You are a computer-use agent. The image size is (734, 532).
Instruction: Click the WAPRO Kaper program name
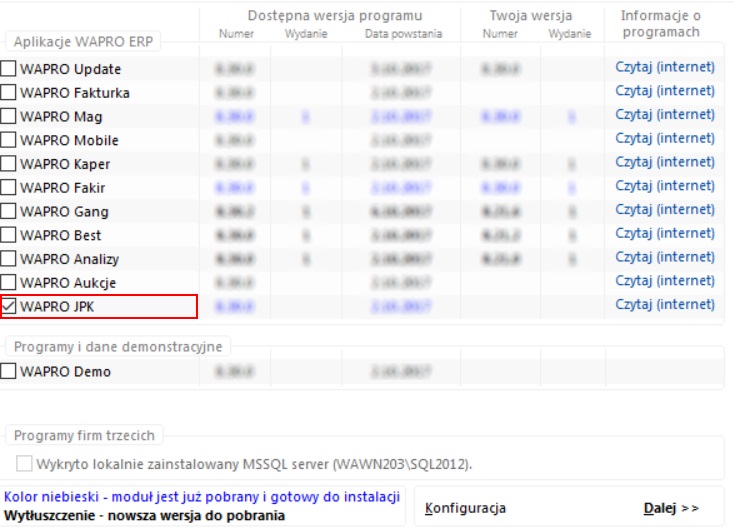click(x=65, y=164)
